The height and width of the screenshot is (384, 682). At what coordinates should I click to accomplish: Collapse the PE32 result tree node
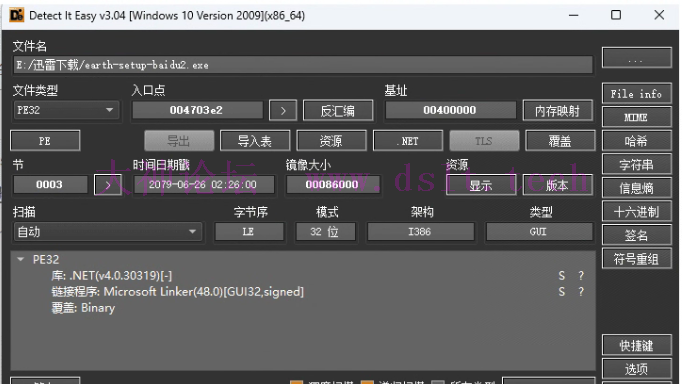20,259
